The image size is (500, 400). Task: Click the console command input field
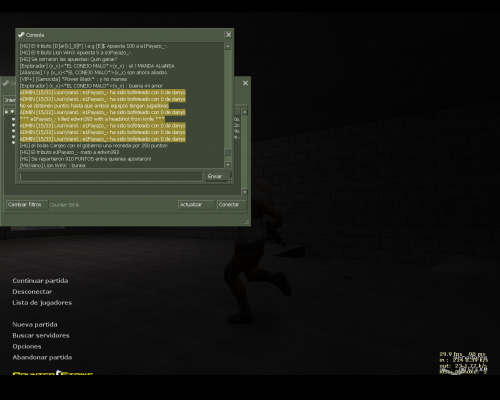click(x=111, y=176)
